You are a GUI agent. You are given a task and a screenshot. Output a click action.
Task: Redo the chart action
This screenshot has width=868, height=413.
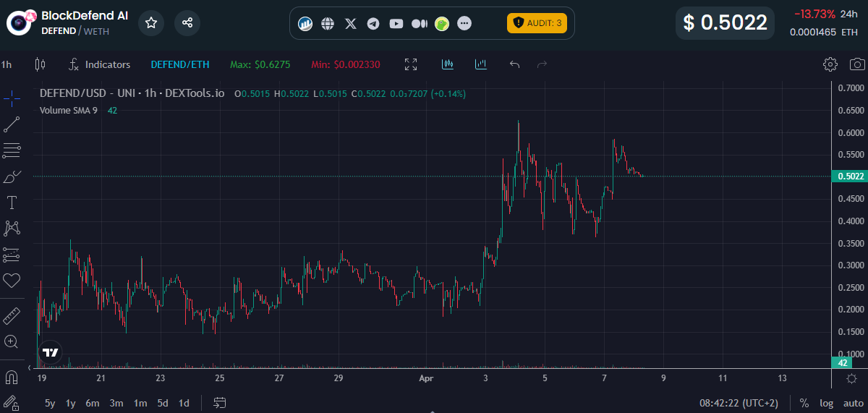point(542,64)
